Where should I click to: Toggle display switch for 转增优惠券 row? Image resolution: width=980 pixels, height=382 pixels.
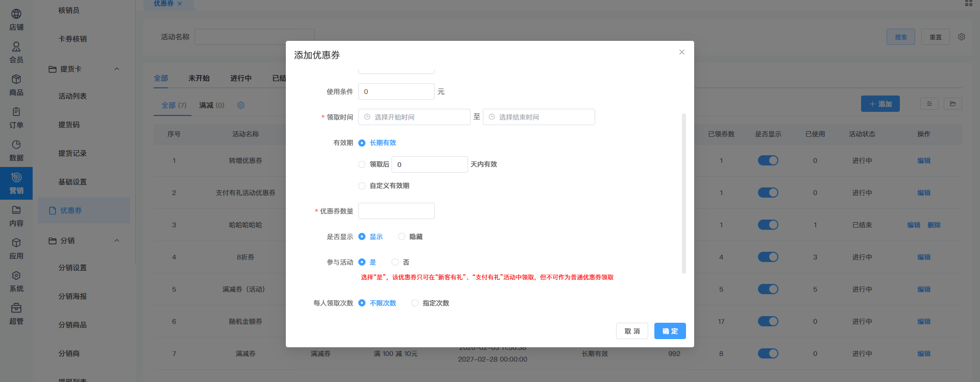tap(768, 160)
